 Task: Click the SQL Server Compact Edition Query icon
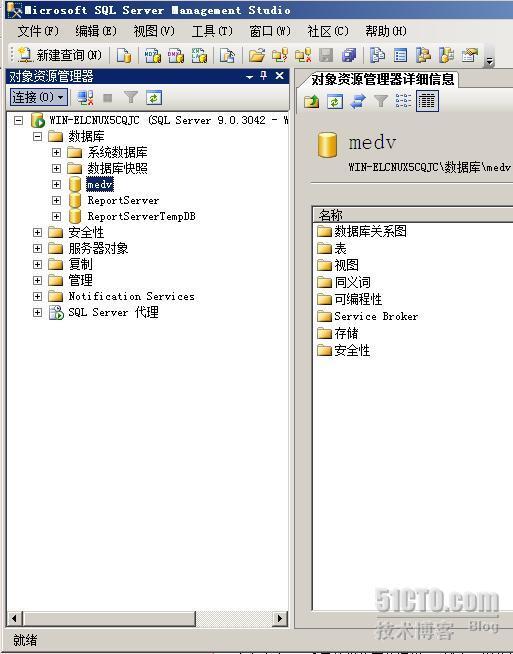click(x=227, y=55)
